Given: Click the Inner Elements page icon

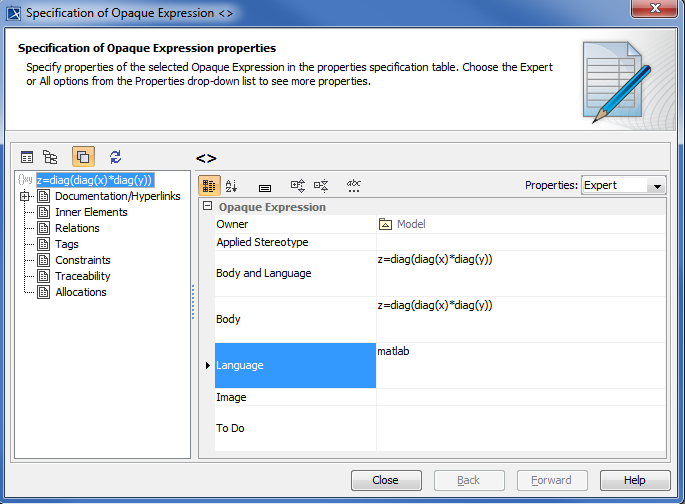Looking at the screenshot, I should [x=43, y=212].
